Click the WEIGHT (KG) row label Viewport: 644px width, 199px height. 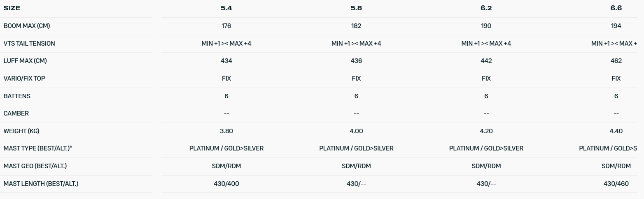[21, 131]
